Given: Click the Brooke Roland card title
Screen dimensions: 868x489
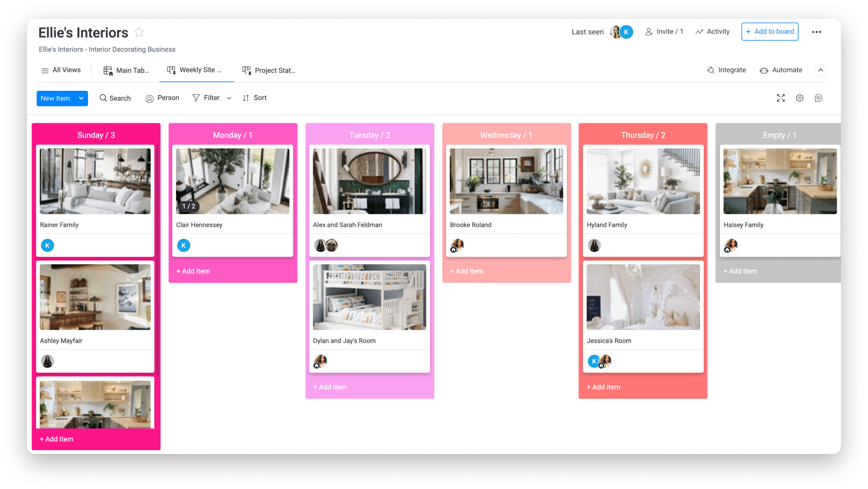Looking at the screenshot, I should click(x=470, y=225).
